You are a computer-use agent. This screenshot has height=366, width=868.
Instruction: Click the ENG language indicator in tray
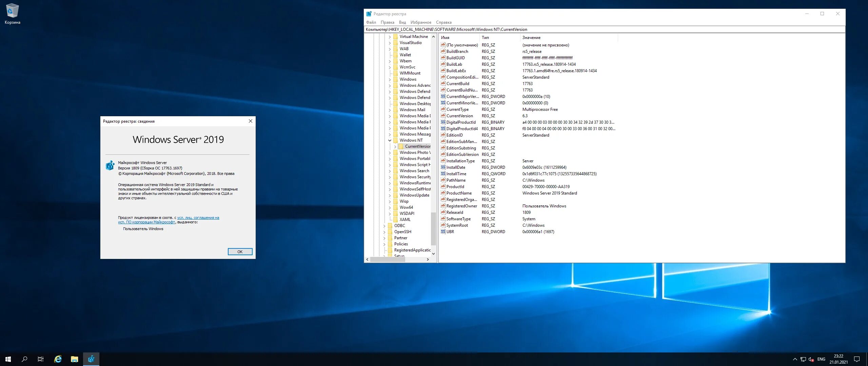pyautogui.click(x=821, y=359)
